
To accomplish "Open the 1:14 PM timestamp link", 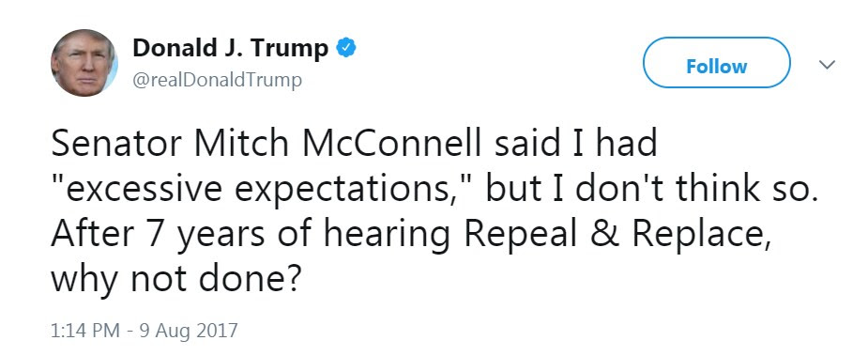I will coord(85,331).
